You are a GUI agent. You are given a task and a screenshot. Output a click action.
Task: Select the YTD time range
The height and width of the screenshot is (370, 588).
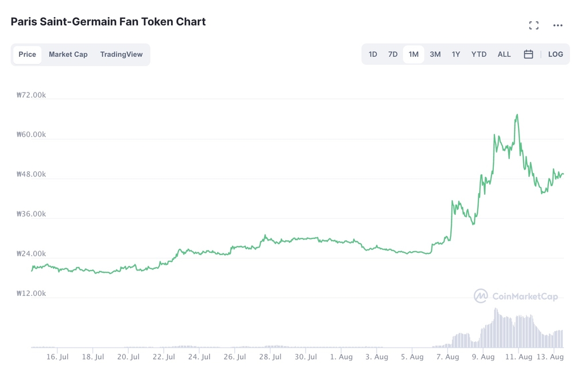[x=479, y=55]
